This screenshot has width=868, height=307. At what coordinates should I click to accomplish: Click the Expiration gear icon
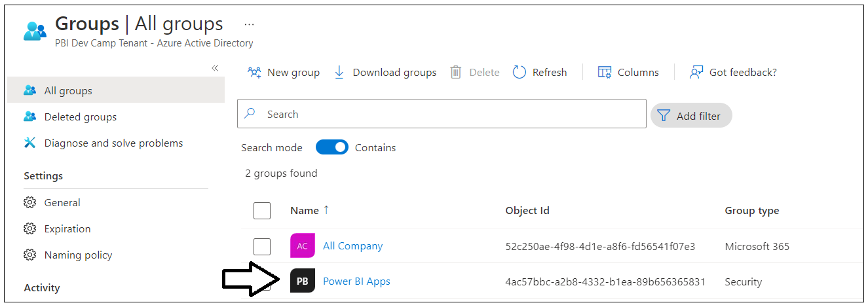pyautogui.click(x=29, y=229)
